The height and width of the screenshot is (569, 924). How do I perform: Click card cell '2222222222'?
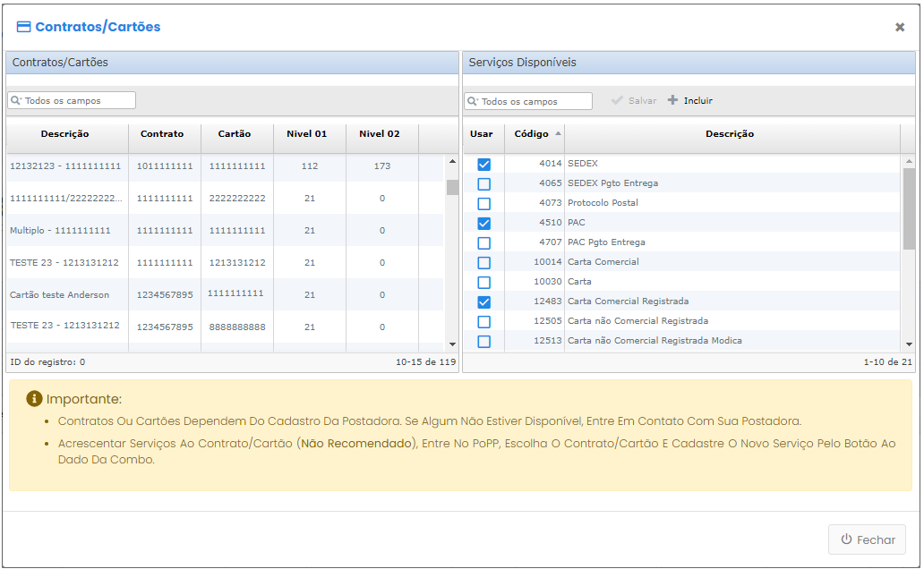(237, 198)
